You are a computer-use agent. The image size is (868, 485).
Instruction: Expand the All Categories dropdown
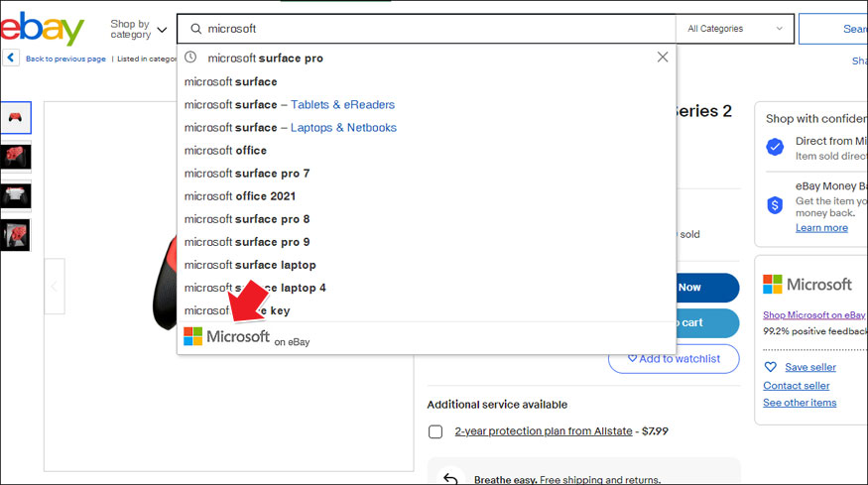735,29
